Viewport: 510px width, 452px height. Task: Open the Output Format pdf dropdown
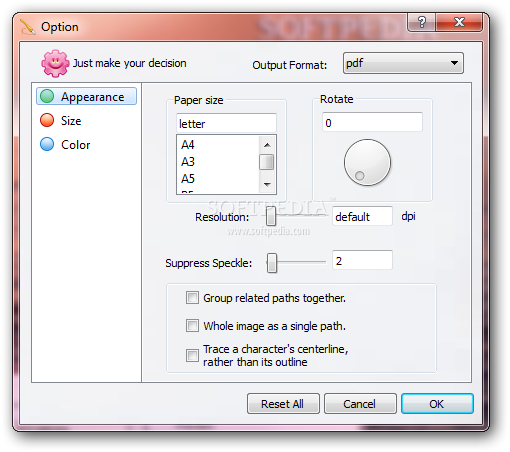click(x=403, y=63)
